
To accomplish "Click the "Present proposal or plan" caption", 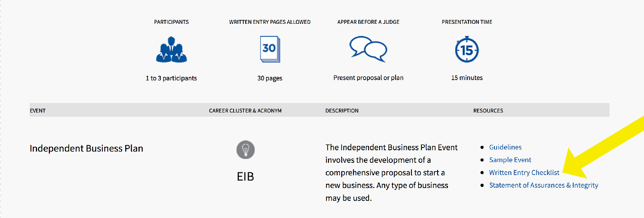I will tap(368, 78).
